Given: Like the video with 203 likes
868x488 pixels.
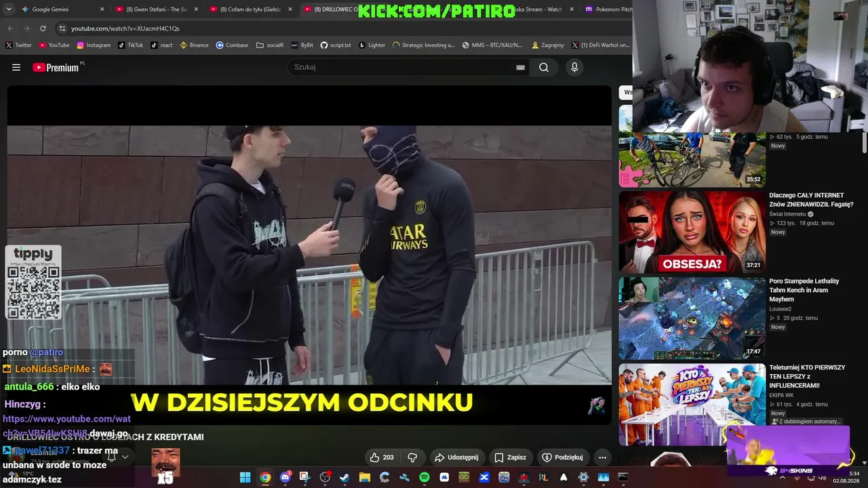Looking at the screenshot, I should [x=382, y=457].
